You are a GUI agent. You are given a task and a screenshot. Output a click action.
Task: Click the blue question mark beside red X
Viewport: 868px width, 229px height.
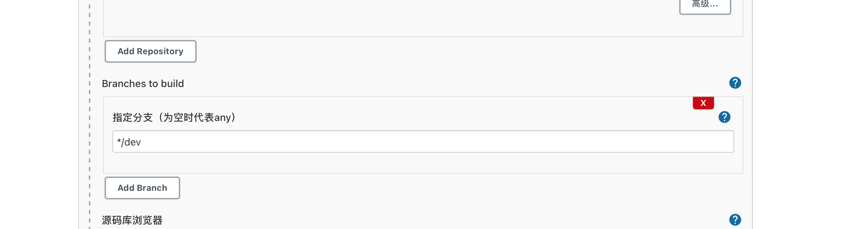click(724, 117)
